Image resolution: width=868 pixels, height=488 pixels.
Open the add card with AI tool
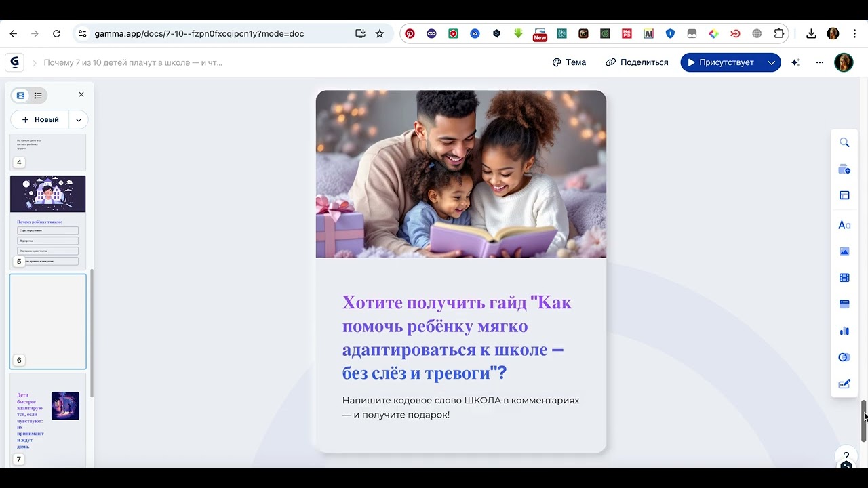tap(844, 169)
